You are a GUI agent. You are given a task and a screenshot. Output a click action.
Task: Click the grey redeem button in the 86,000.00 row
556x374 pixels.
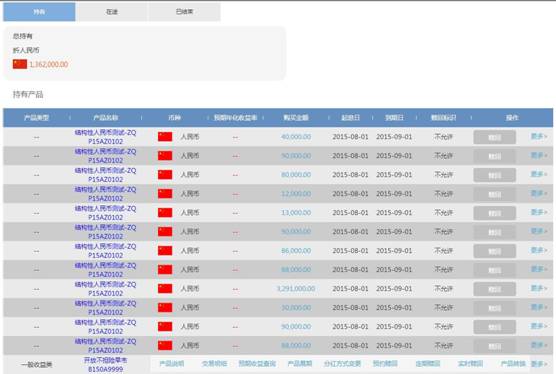[495, 251]
